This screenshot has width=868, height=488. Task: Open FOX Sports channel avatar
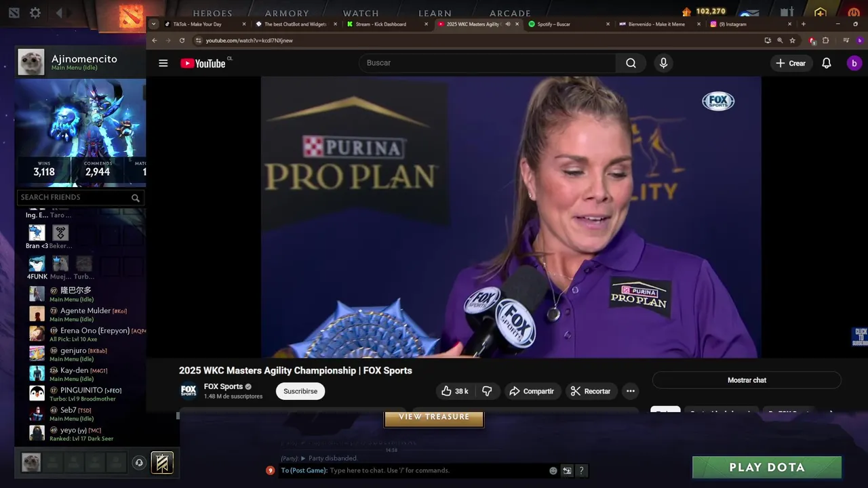coord(189,391)
